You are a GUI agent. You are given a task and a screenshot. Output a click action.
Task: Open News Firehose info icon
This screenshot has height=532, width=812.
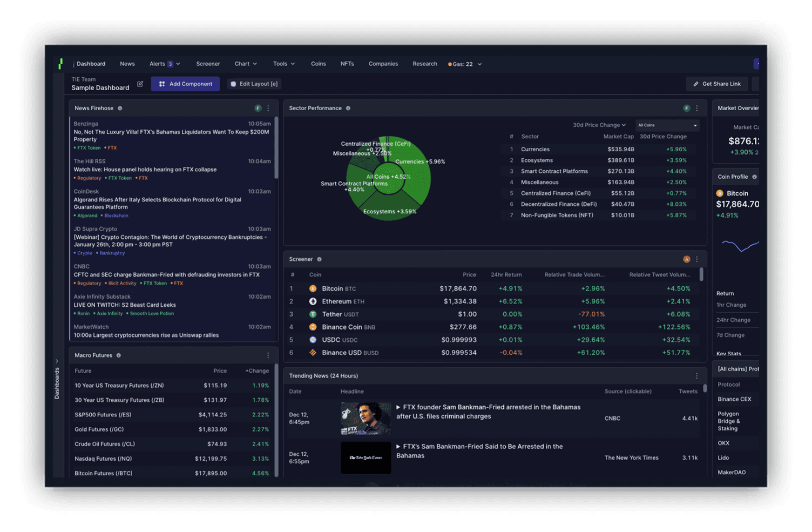coord(120,108)
